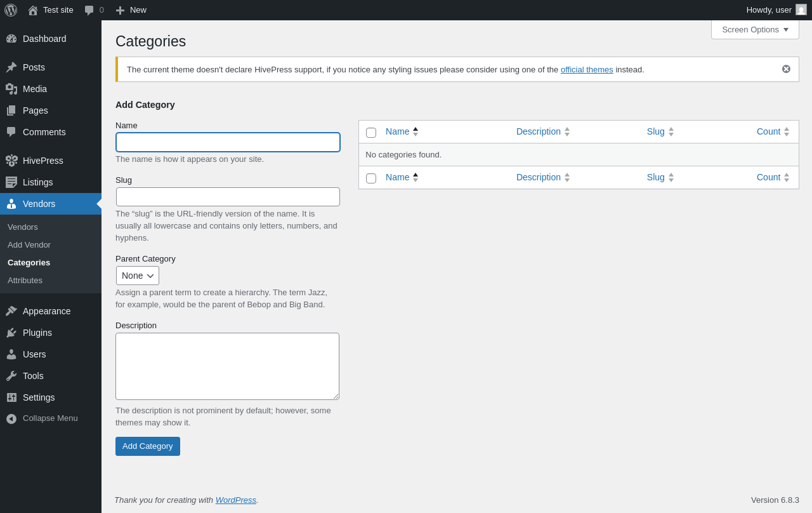Click into the Slug text field
This screenshot has height=513, width=812.
(228, 197)
